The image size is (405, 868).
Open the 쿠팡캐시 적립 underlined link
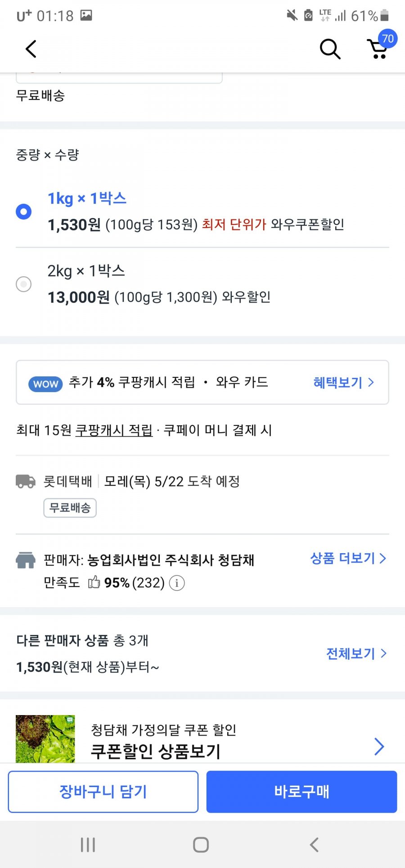114,430
